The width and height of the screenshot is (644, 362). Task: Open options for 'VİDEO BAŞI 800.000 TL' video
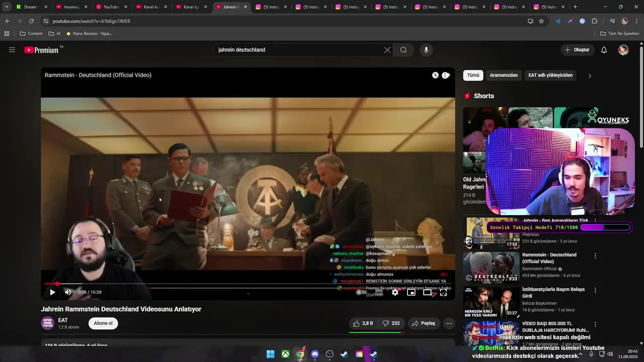point(595,325)
